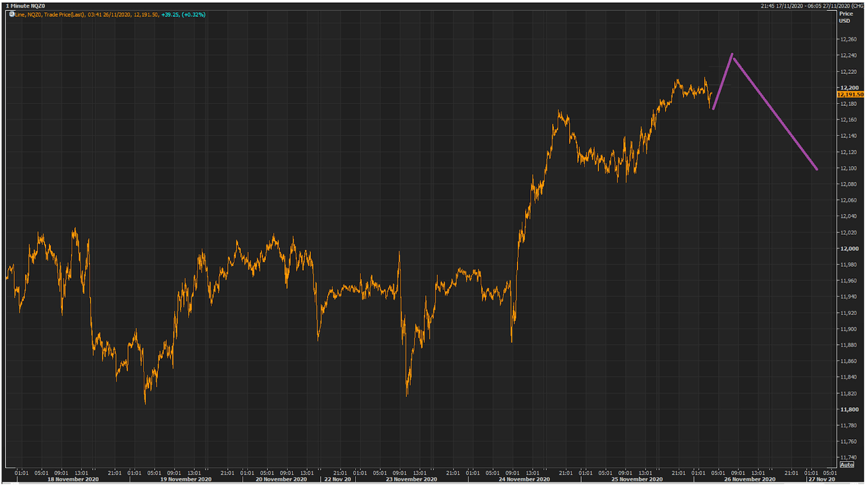Click the 11,800 price axis label
Image resolution: width=868 pixels, height=486 pixels.
click(x=848, y=409)
